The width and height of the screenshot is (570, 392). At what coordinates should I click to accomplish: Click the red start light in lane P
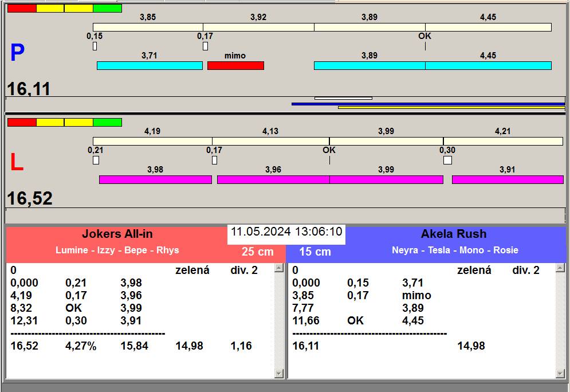(22, 9)
